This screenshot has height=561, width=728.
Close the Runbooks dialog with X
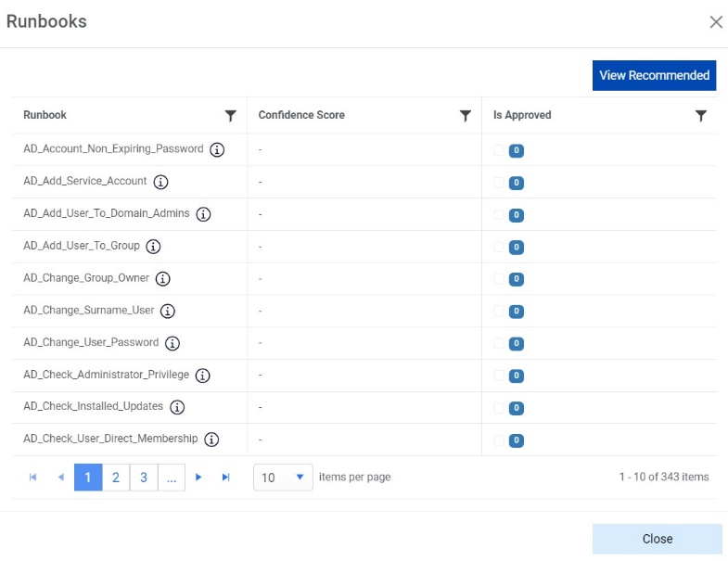716,22
